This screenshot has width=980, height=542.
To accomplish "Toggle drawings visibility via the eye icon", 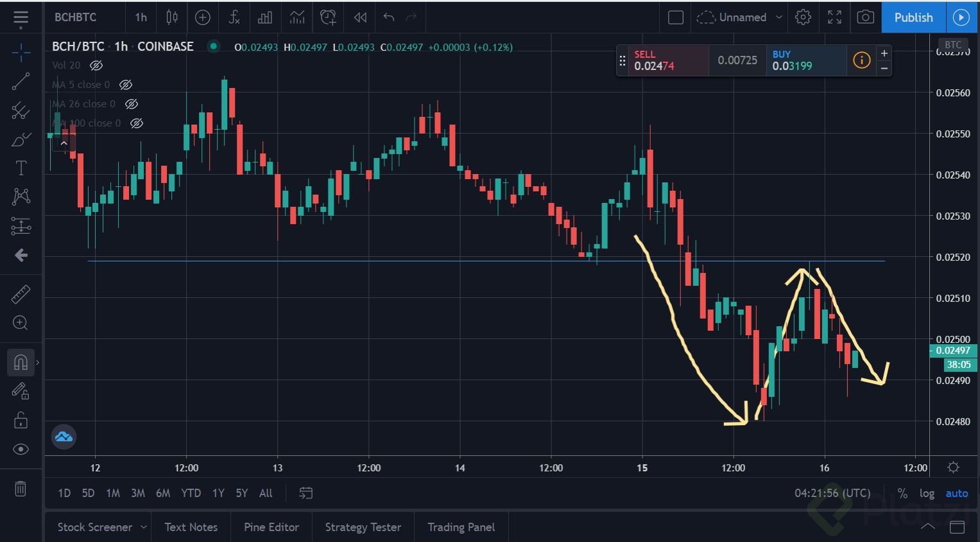I will (x=21, y=450).
